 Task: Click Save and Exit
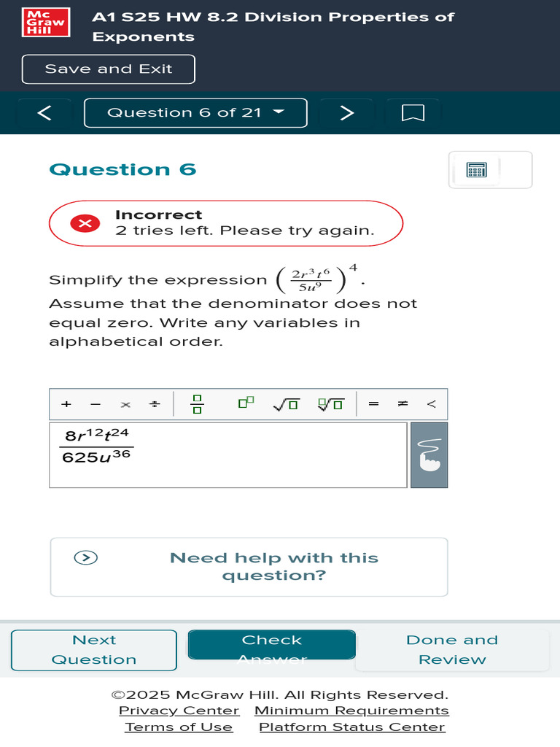[109, 69]
